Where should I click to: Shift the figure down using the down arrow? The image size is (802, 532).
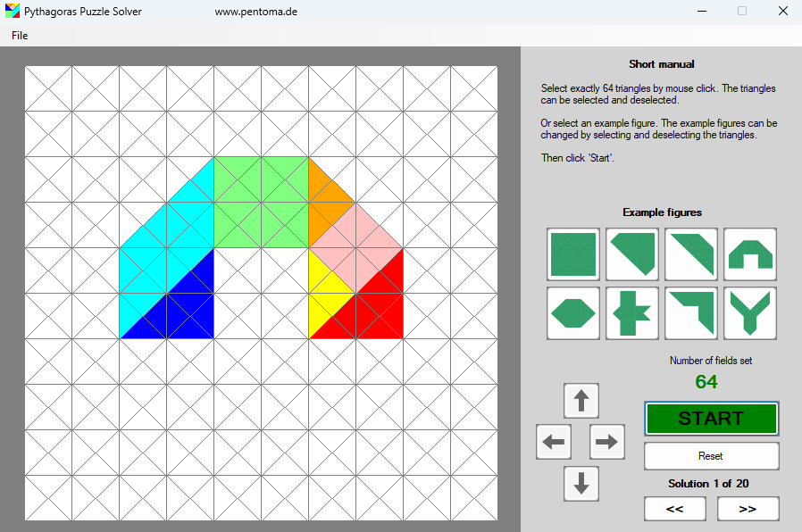(x=581, y=484)
